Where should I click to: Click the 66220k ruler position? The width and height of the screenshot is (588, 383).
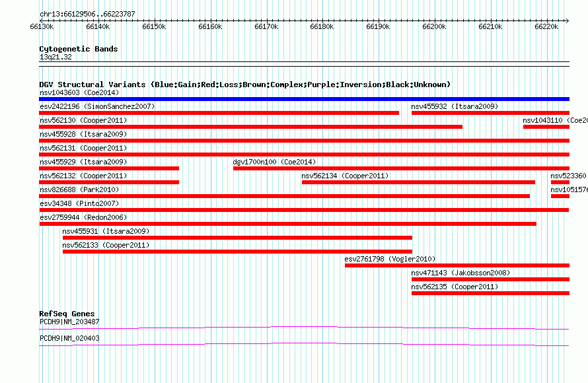point(546,26)
